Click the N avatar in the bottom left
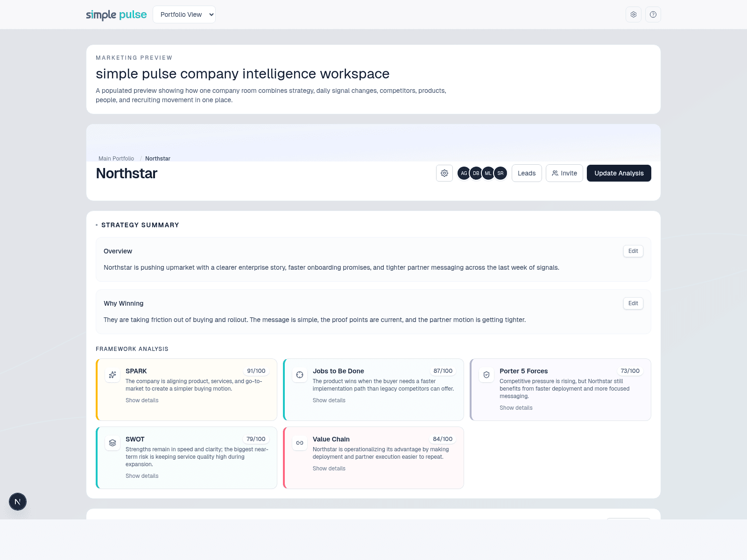 (18, 502)
